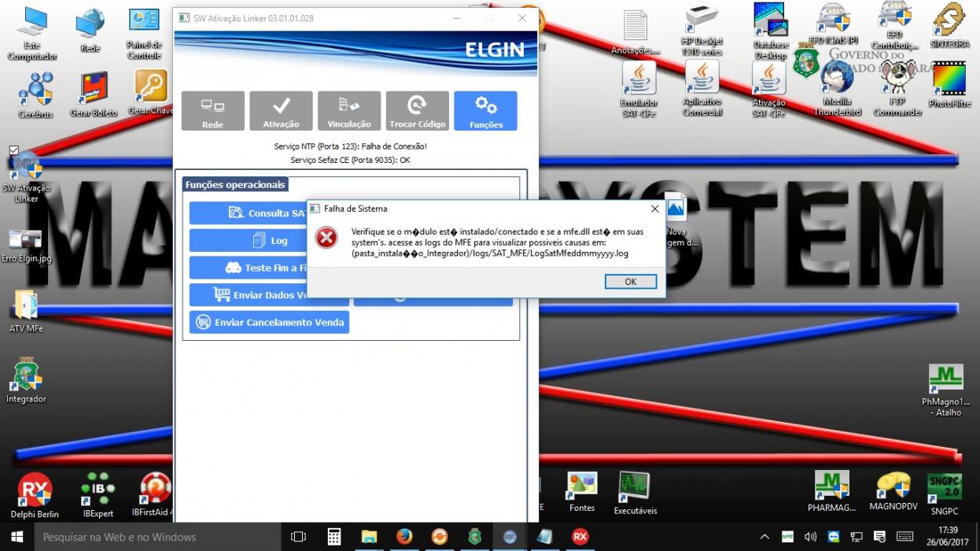This screenshot has width=980, height=551.
Task: Select the FTP Commander desktop shortcut
Action: point(897,89)
